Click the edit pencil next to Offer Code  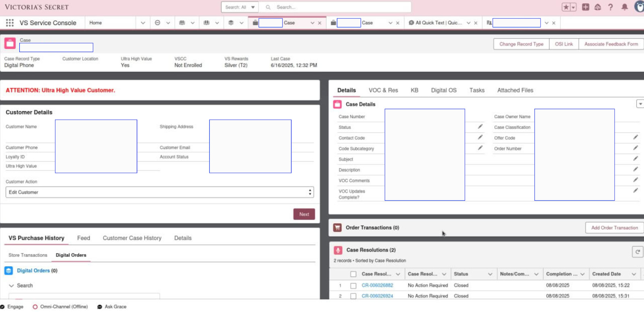(x=636, y=137)
